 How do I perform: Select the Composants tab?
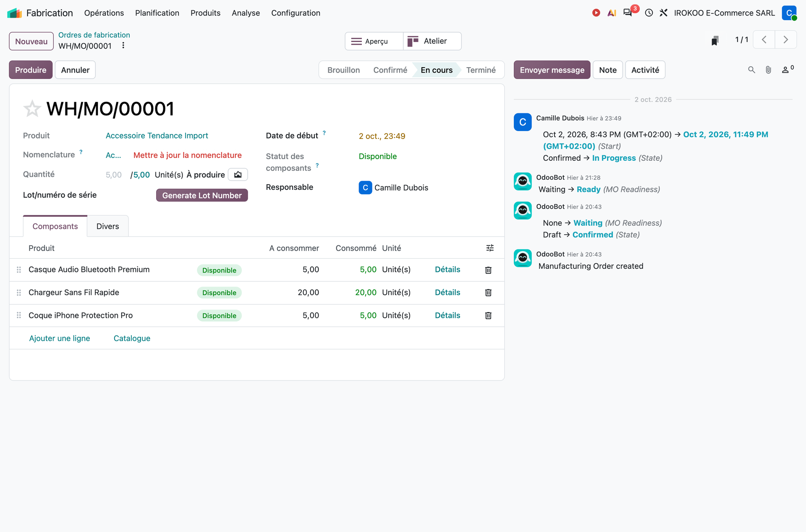55,226
